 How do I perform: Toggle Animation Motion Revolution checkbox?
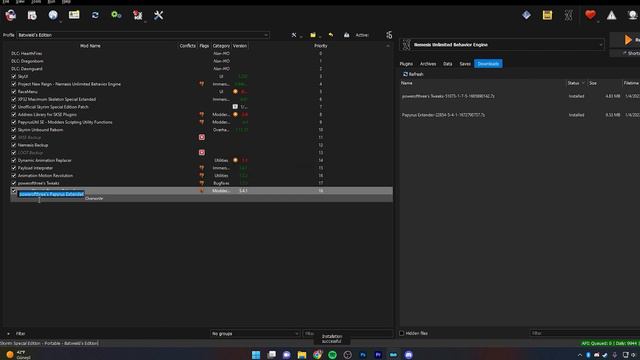(x=14, y=176)
